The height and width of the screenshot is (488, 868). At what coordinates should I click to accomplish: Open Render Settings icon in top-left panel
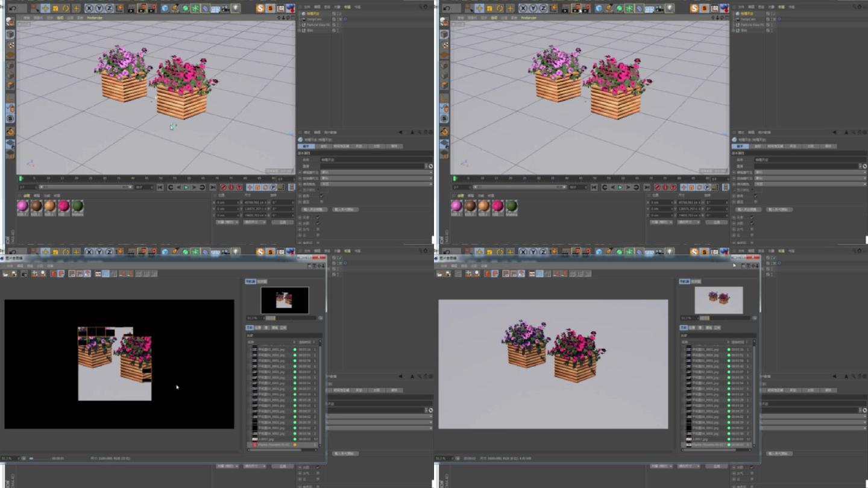[x=152, y=8]
